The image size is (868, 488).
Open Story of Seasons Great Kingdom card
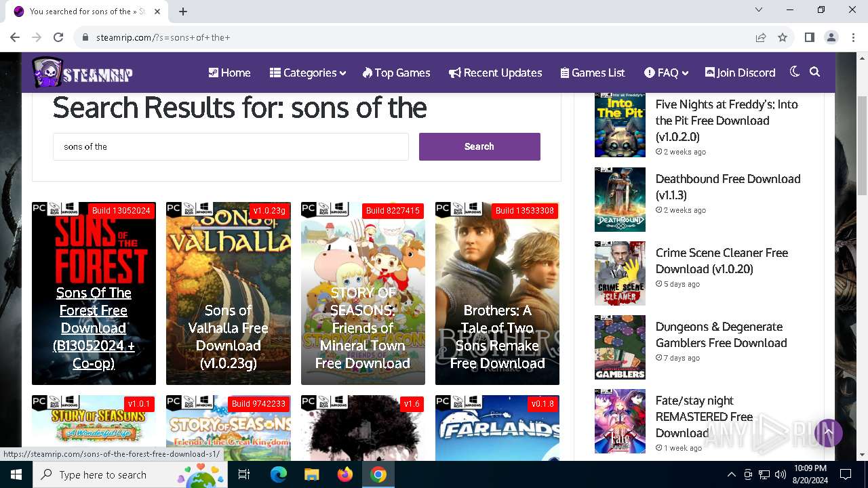[228, 428]
